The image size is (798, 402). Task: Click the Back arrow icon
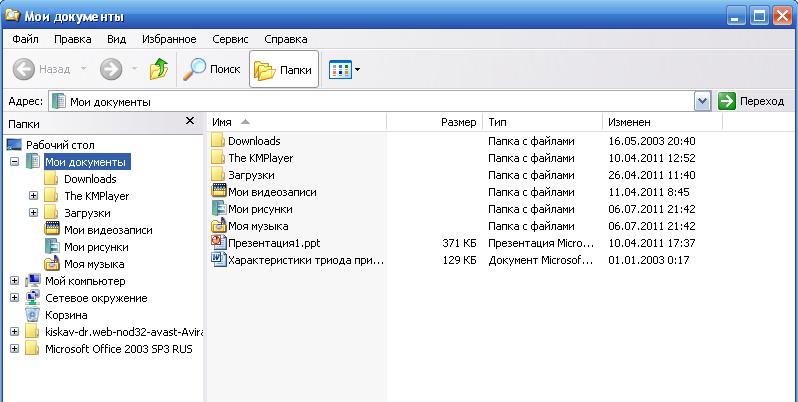tap(23, 69)
